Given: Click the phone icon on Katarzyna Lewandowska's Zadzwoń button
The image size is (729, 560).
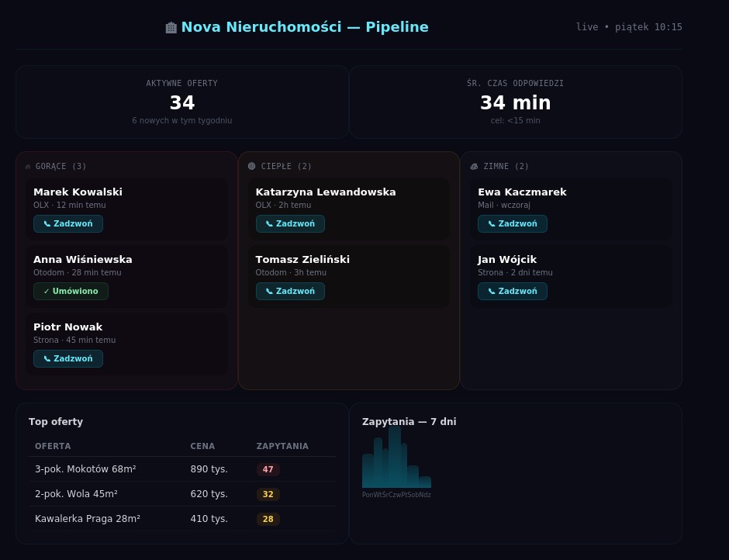Looking at the screenshot, I should pos(268,223).
